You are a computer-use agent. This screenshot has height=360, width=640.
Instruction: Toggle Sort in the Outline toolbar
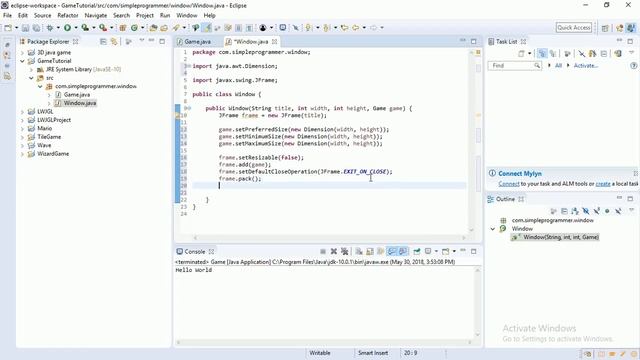coord(575,211)
